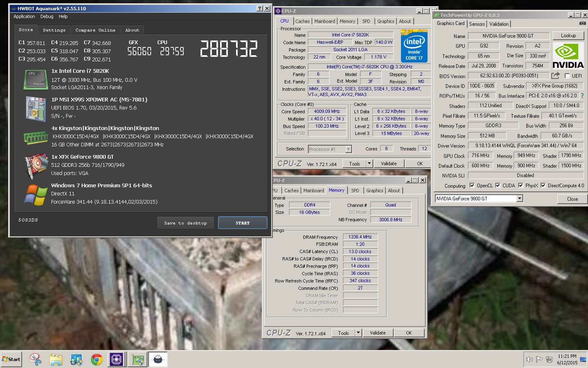Click the volume speaker icon in system tray
Viewport: 588px width, 368px height.
click(529, 359)
